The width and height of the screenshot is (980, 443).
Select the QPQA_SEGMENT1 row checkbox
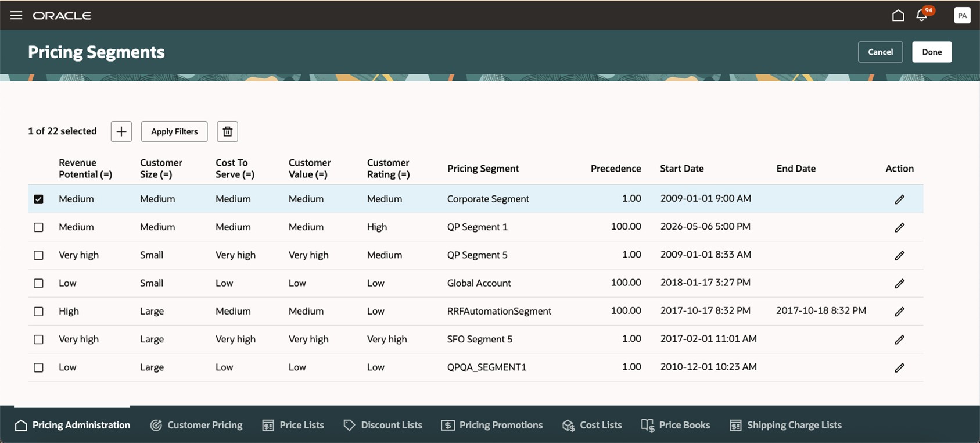(38, 367)
